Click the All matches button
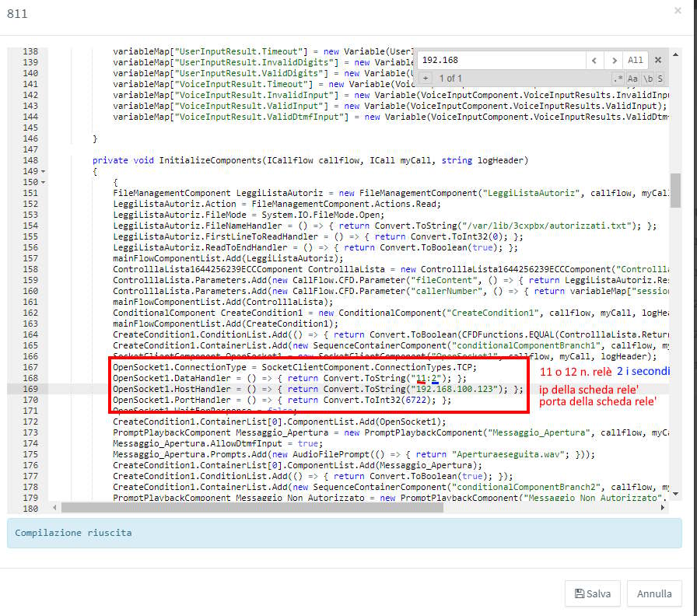 636,60
